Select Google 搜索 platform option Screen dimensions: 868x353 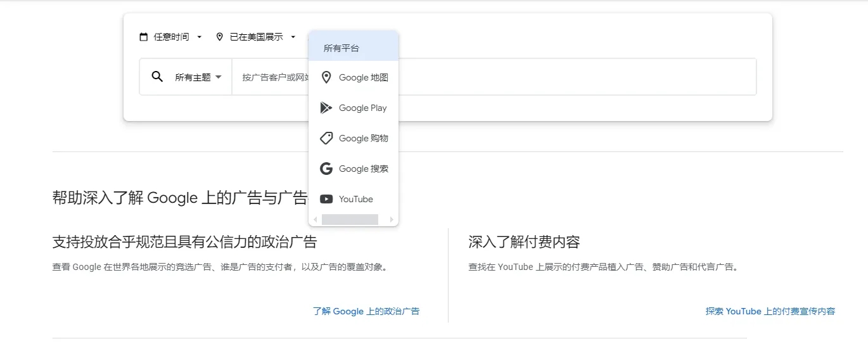(354, 169)
